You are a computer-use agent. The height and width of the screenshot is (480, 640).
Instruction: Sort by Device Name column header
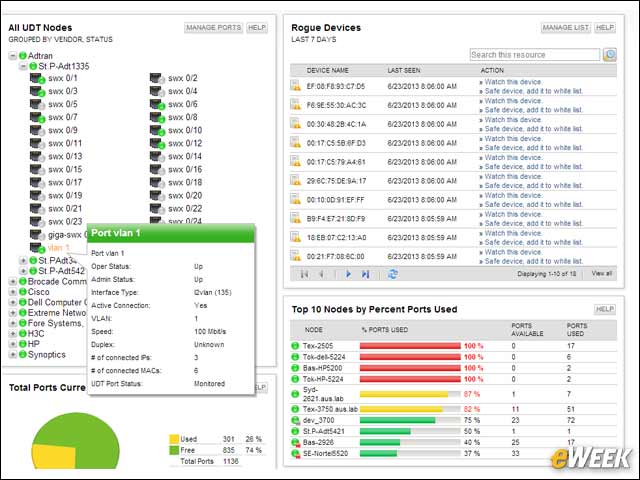[x=328, y=71]
